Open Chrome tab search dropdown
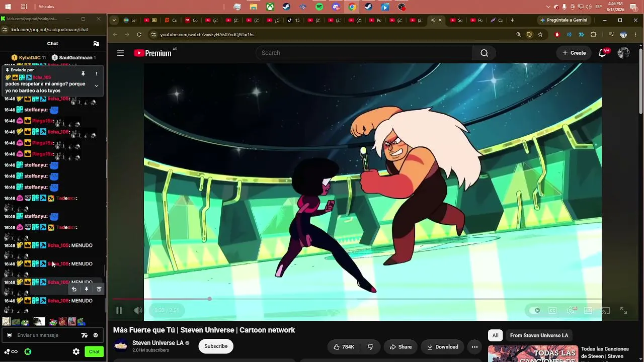This screenshot has height=362, width=644. click(114, 20)
